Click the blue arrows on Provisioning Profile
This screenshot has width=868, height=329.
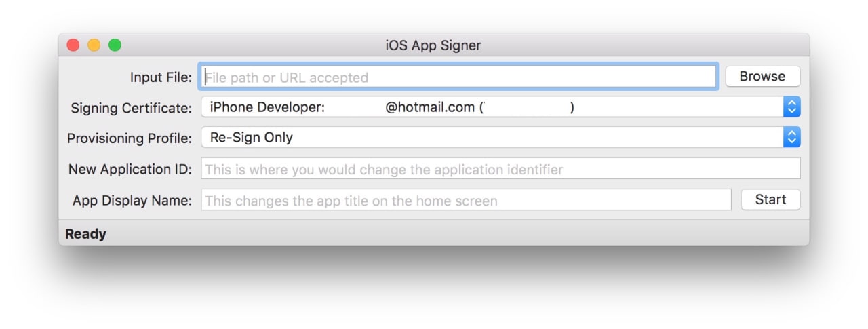click(x=791, y=138)
